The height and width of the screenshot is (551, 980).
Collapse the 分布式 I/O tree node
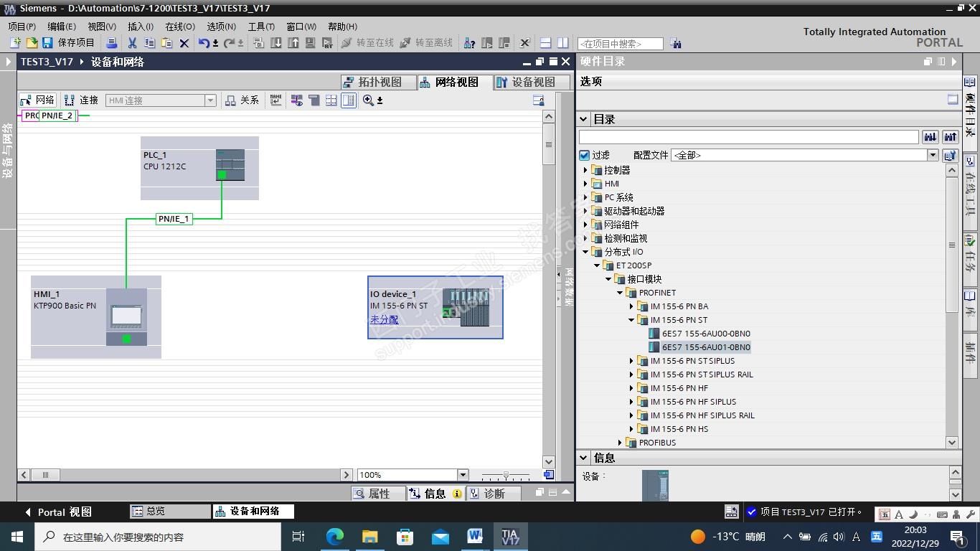585,252
